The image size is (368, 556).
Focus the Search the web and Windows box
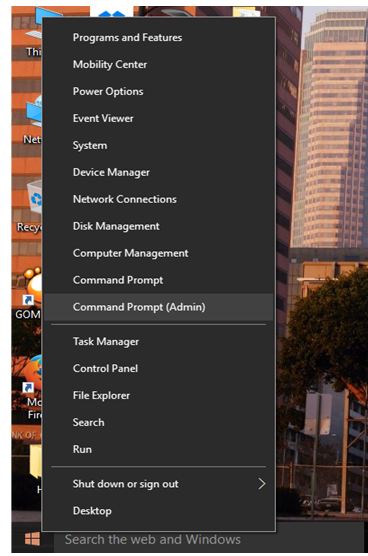pos(209,539)
